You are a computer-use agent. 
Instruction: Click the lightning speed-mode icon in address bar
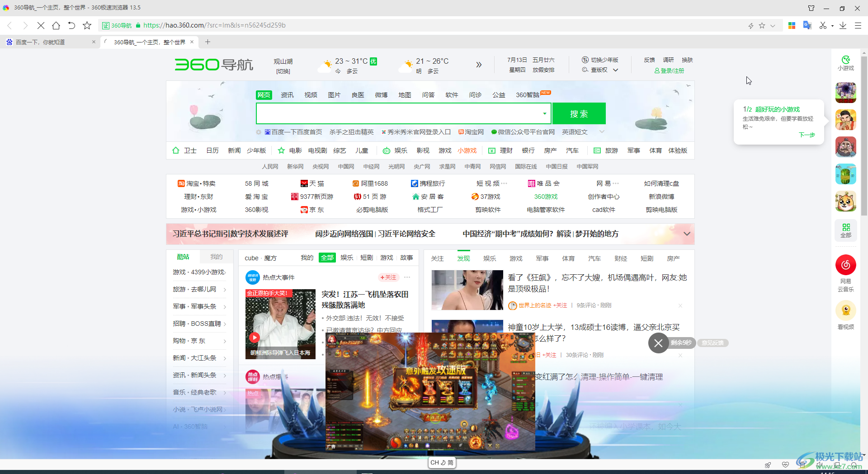pos(751,26)
